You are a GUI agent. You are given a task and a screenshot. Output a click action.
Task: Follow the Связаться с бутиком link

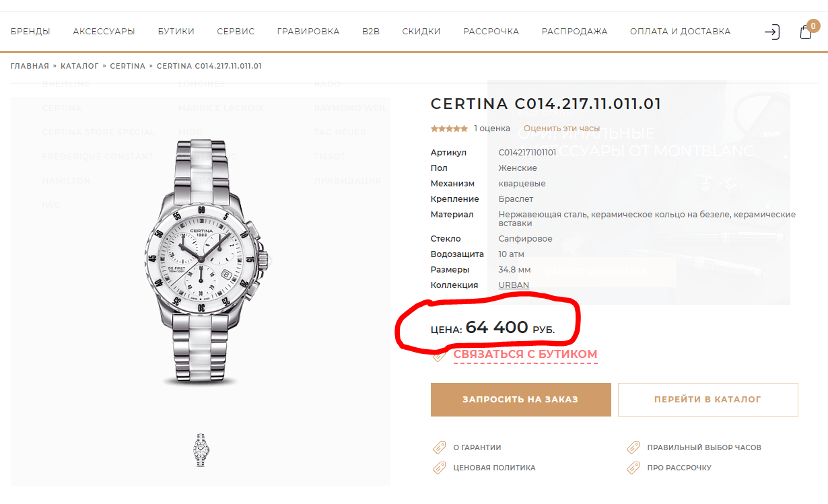pyautogui.click(x=525, y=354)
